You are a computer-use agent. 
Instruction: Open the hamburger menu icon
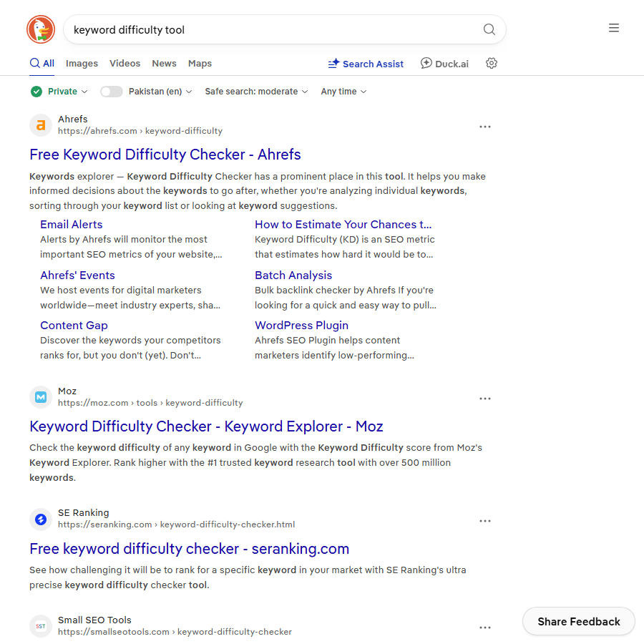[x=614, y=28]
